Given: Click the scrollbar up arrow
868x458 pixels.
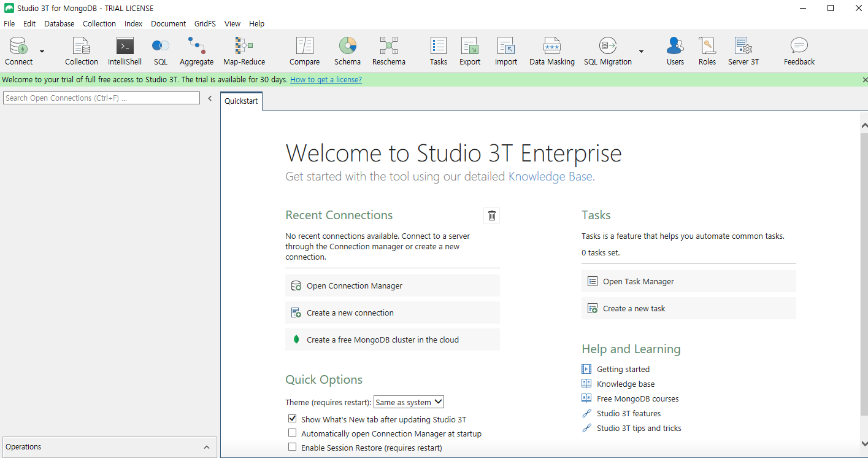Looking at the screenshot, I should pyautogui.click(x=864, y=125).
